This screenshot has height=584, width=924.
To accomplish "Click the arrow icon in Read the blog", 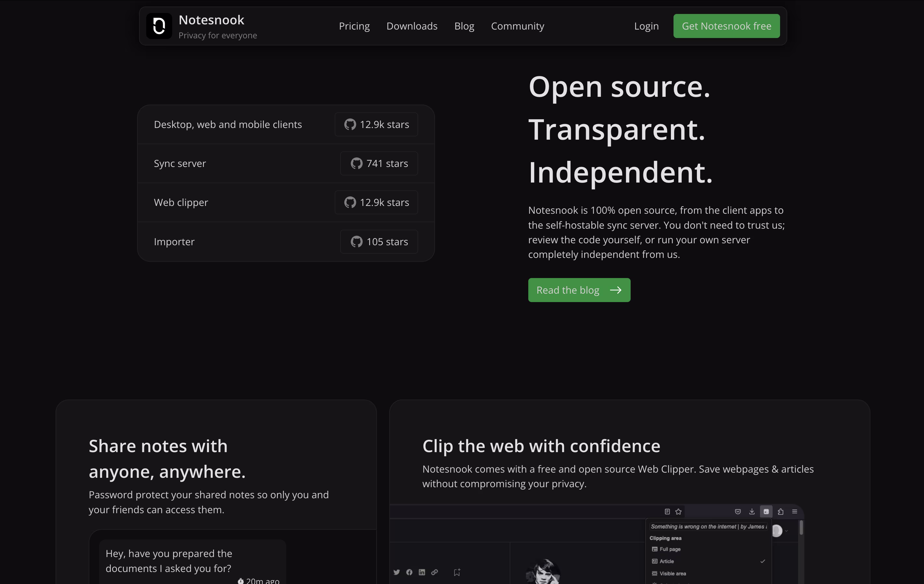I will point(615,290).
